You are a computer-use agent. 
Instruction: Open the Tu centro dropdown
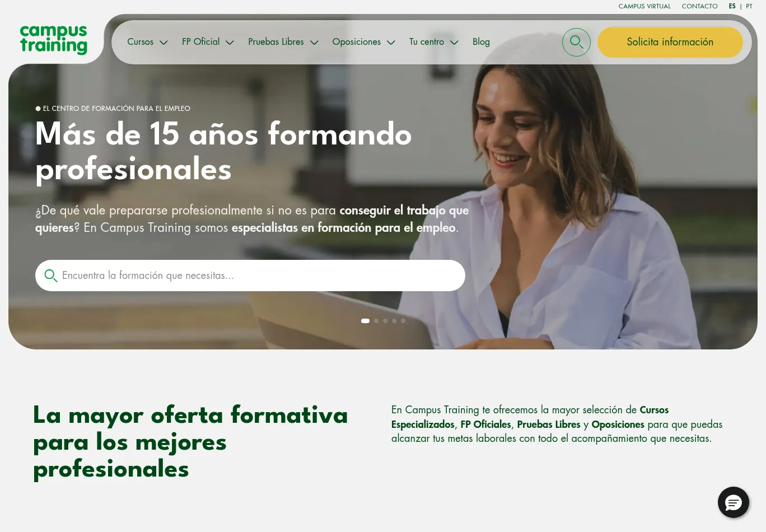tap(433, 42)
